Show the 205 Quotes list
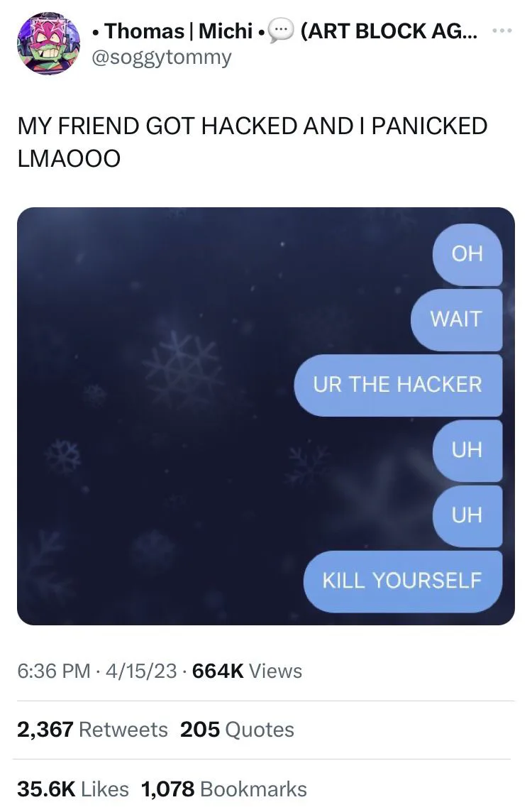 pyautogui.click(x=237, y=730)
